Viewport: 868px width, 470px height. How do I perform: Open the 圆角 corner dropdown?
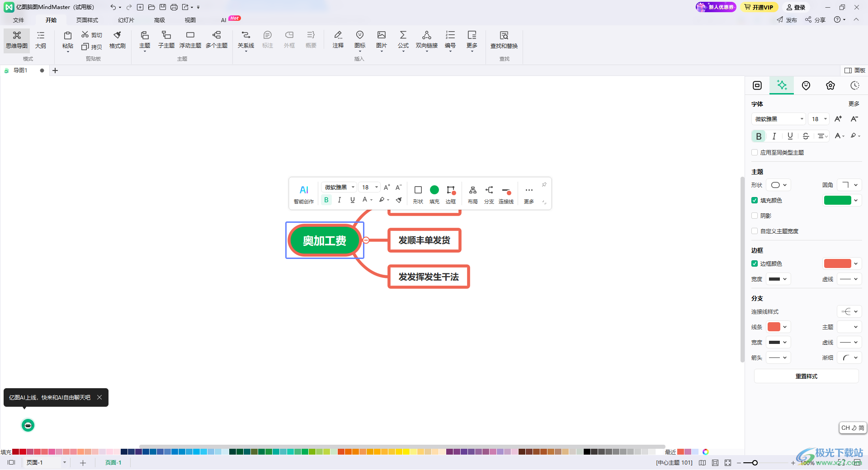point(849,185)
